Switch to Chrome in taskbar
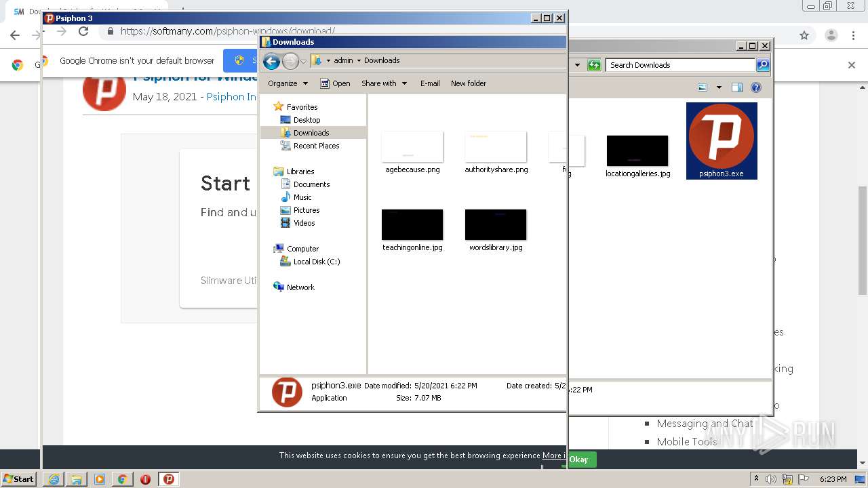Image resolution: width=868 pixels, height=488 pixels. tap(122, 479)
